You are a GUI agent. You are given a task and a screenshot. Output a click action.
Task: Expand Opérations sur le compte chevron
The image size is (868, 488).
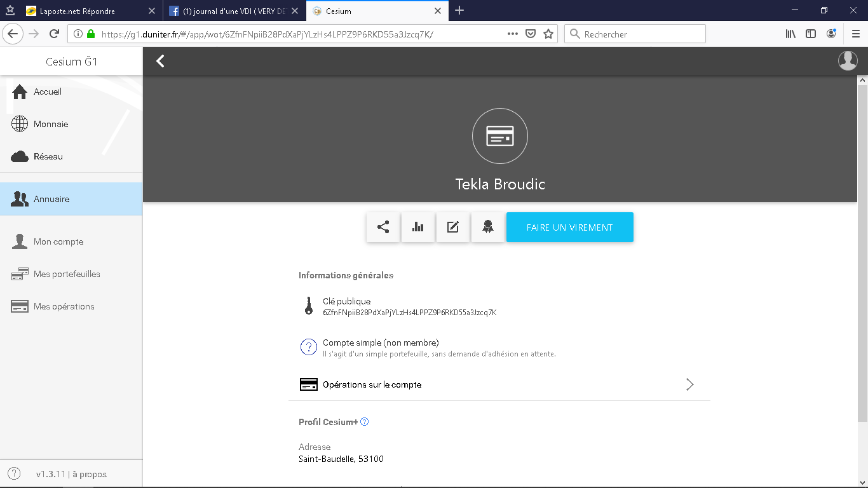tap(689, 384)
